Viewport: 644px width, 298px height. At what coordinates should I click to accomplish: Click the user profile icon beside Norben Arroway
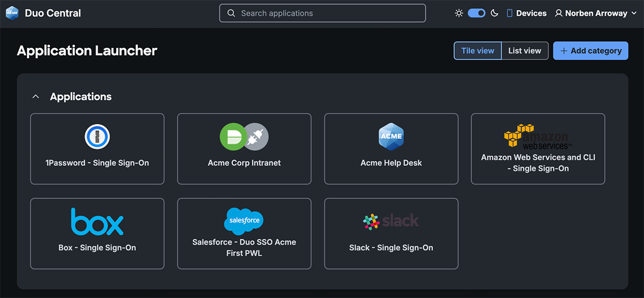[559, 13]
